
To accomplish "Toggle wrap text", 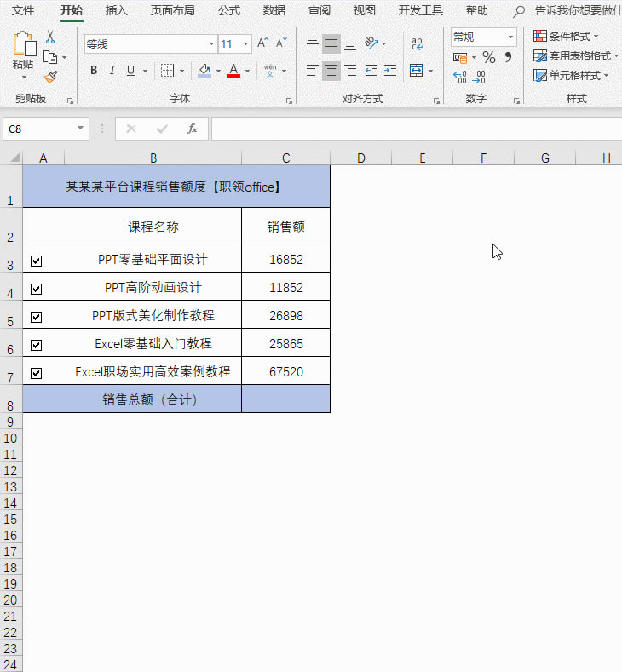I will 418,43.
